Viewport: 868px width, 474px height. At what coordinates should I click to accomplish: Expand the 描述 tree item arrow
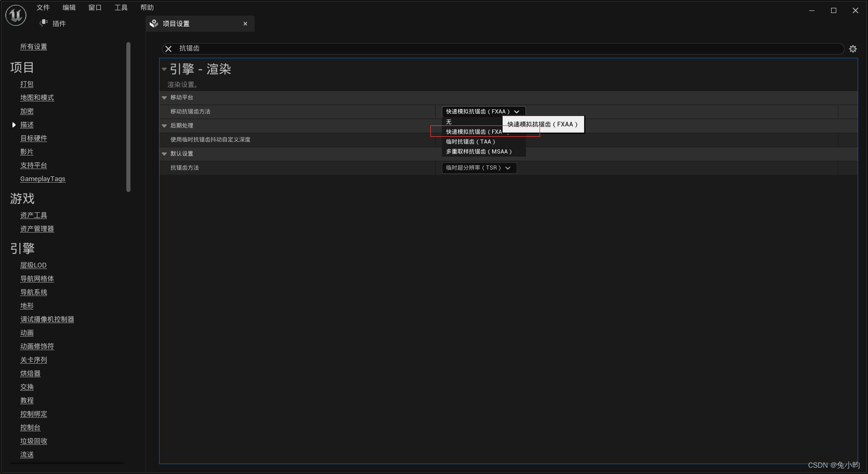coord(14,125)
